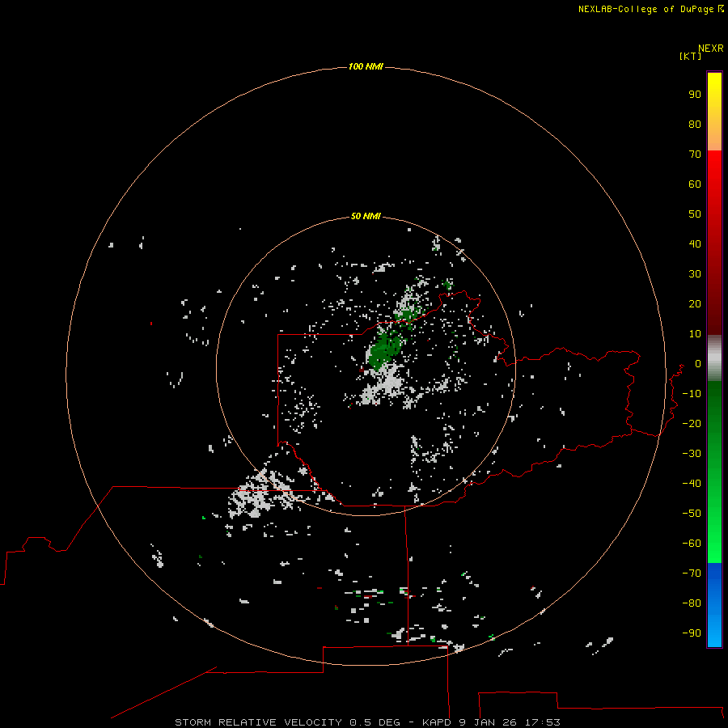Click the 17:53 timestamp in bottom caption

(x=542, y=722)
